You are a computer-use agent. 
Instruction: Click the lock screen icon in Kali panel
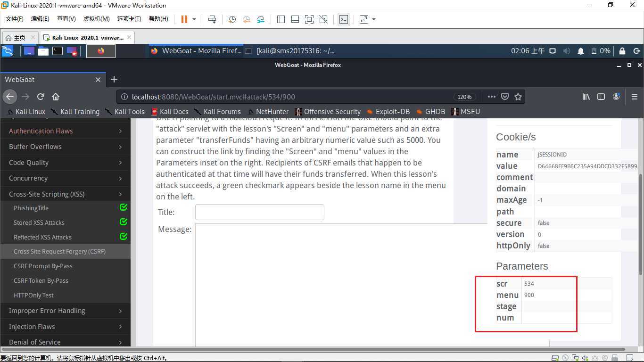click(x=622, y=51)
